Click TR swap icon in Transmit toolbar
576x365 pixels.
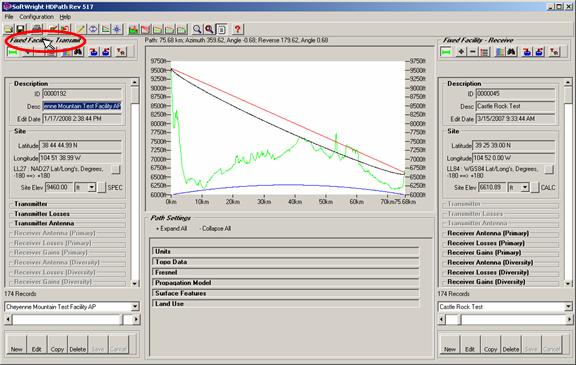click(x=121, y=52)
